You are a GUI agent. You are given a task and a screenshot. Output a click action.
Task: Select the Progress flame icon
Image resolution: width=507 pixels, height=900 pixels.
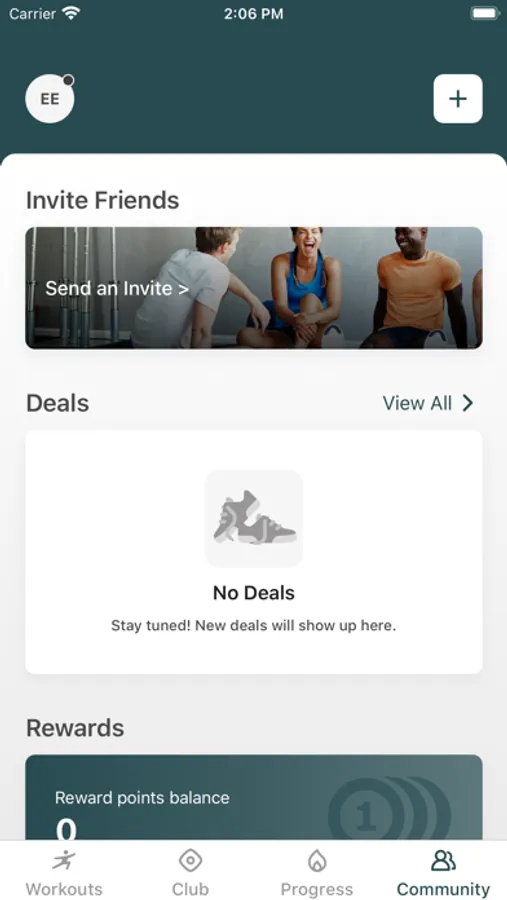click(x=317, y=860)
